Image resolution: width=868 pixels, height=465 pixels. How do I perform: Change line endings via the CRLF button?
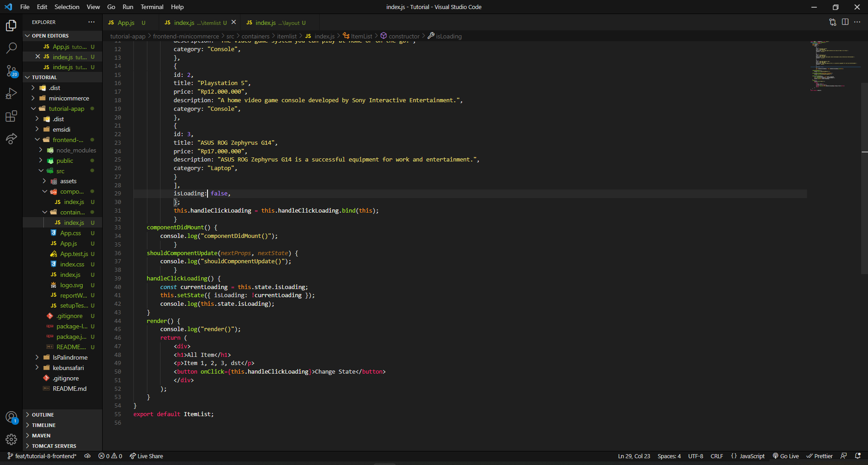coord(717,456)
